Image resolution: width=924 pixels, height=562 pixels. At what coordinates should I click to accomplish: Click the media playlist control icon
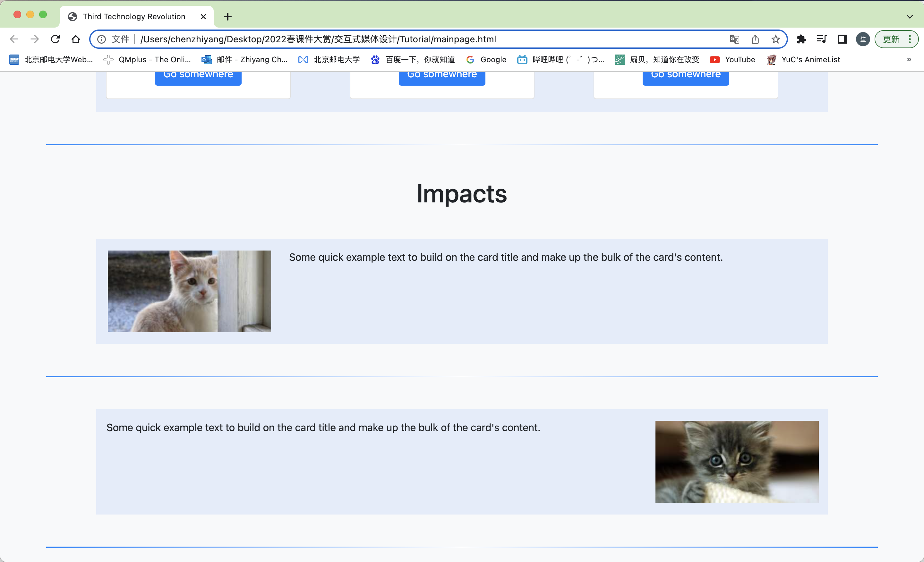(x=821, y=39)
